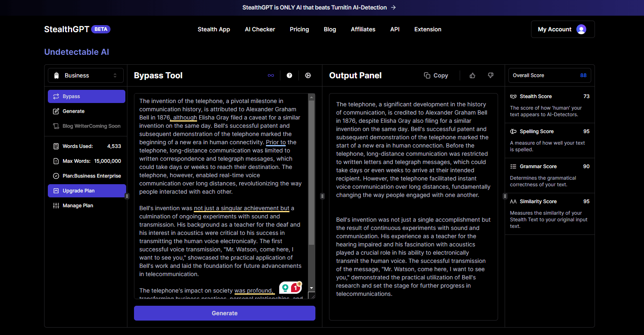Open Manage Plan in sidebar

(78, 206)
